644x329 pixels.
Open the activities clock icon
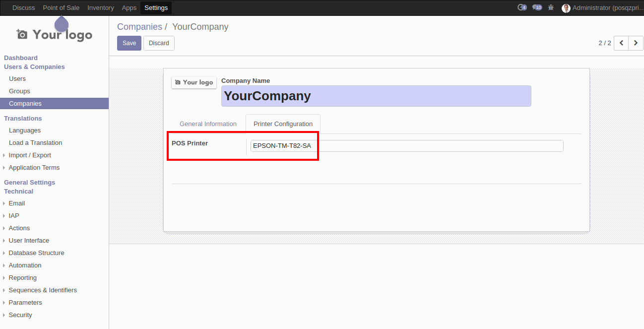pyautogui.click(x=521, y=7)
